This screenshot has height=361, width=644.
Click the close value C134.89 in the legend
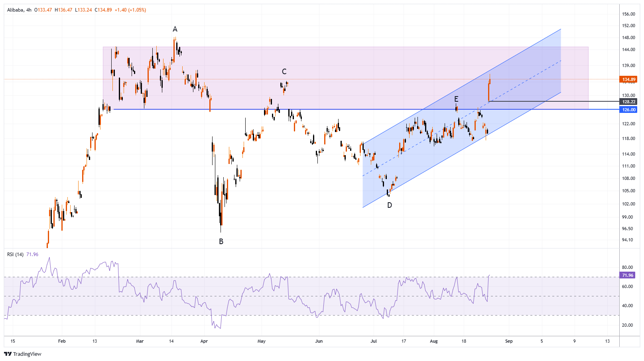coord(103,10)
